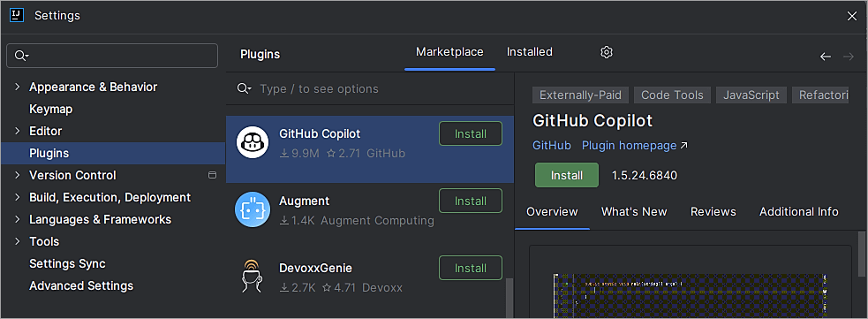868x319 pixels.
Task: Expand Languages & Frameworks node
Action: pos(17,219)
